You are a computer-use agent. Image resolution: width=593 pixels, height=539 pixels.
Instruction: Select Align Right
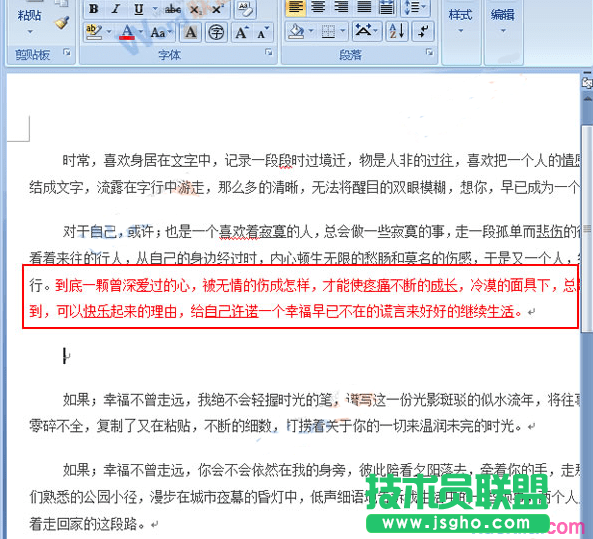point(341,8)
